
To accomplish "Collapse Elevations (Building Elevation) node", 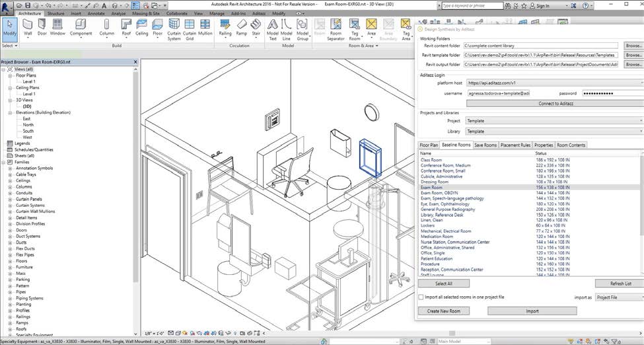I will pos(10,112).
